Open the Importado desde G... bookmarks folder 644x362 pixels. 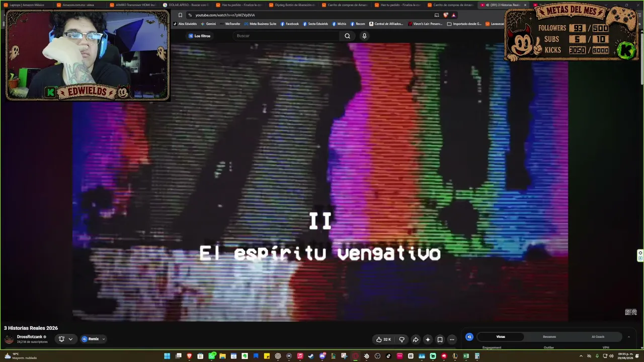point(464,24)
